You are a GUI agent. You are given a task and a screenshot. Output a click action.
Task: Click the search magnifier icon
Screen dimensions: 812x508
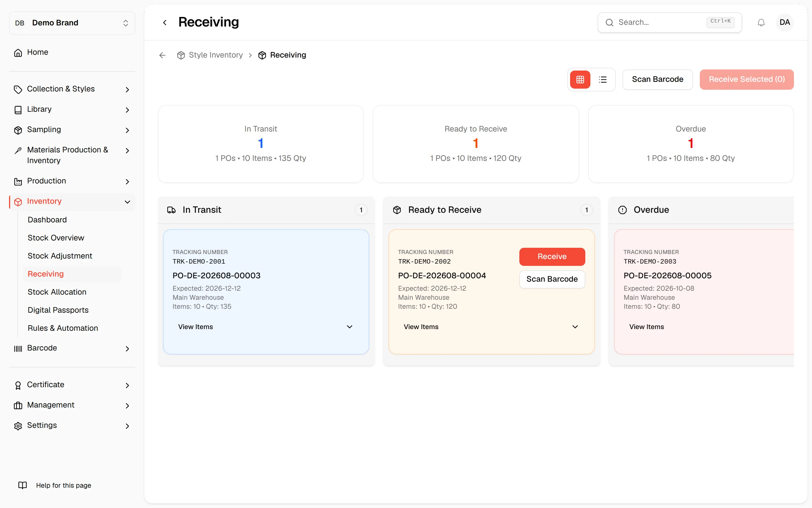(x=609, y=23)
